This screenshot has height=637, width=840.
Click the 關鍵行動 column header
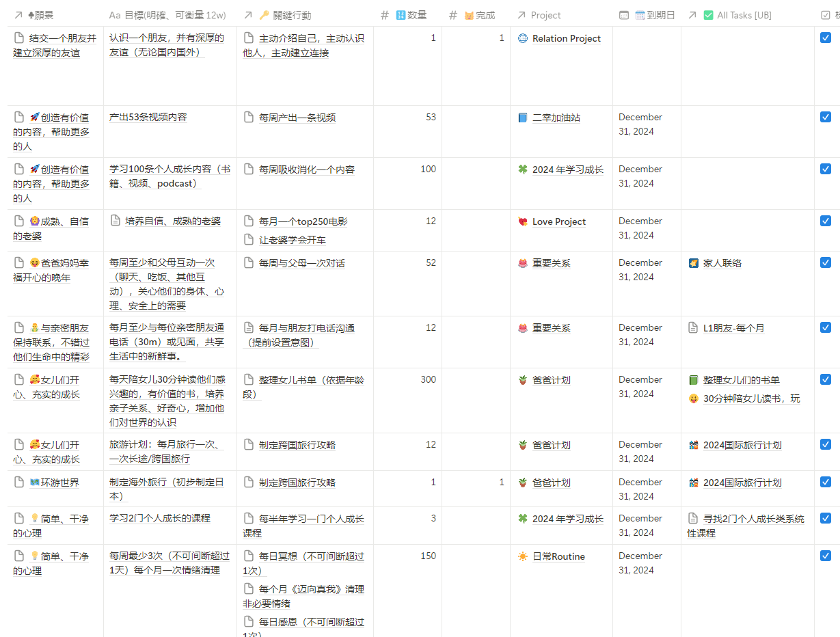291,15
